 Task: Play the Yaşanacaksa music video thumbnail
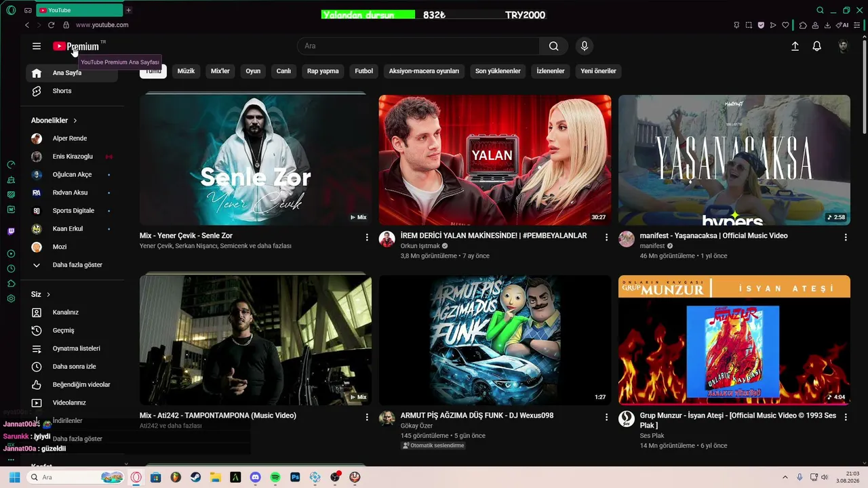click(734, 160)
